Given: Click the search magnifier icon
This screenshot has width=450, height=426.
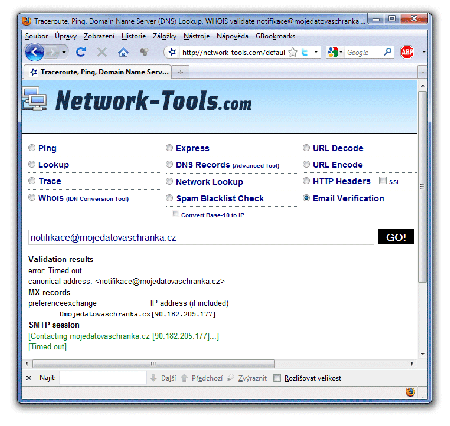Looking at the screenshot, I should coord(387,52).
